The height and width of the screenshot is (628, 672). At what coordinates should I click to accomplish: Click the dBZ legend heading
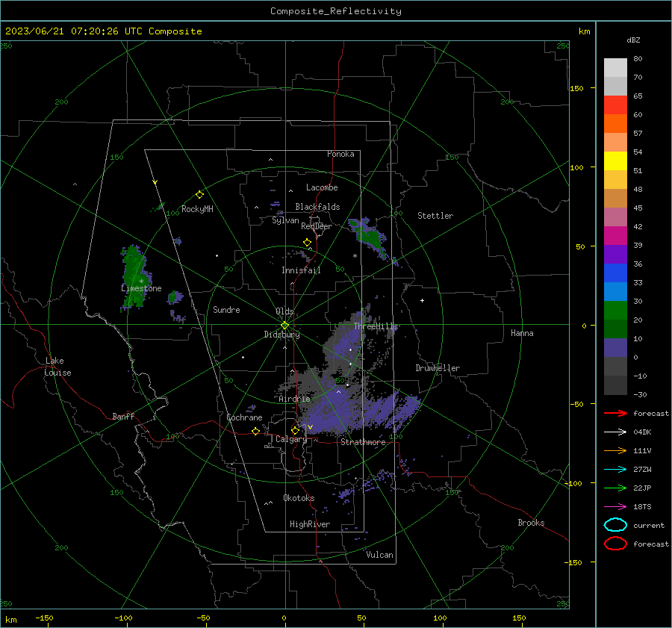point(633,40)
